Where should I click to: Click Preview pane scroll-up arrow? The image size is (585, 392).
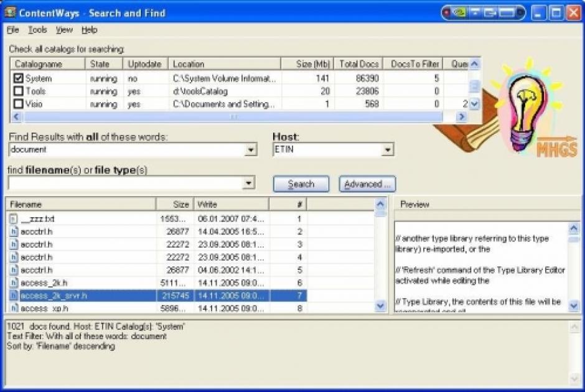(574, 228)
